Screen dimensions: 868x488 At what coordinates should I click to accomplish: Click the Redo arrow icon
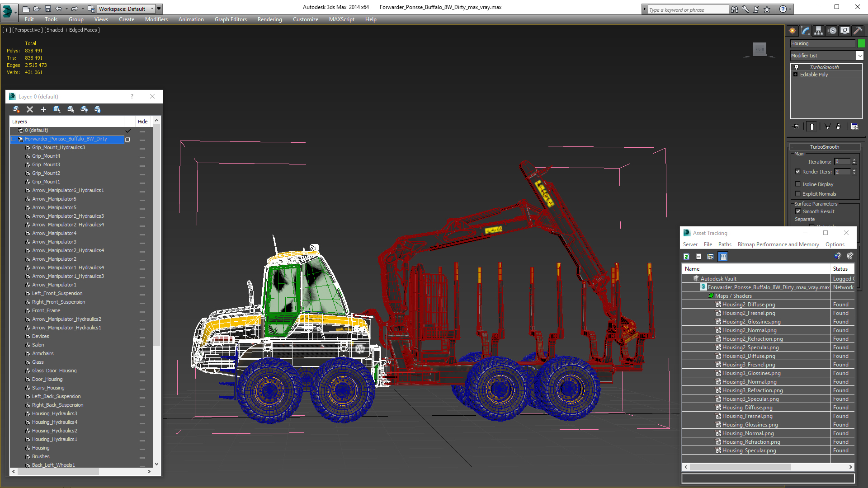75,9
